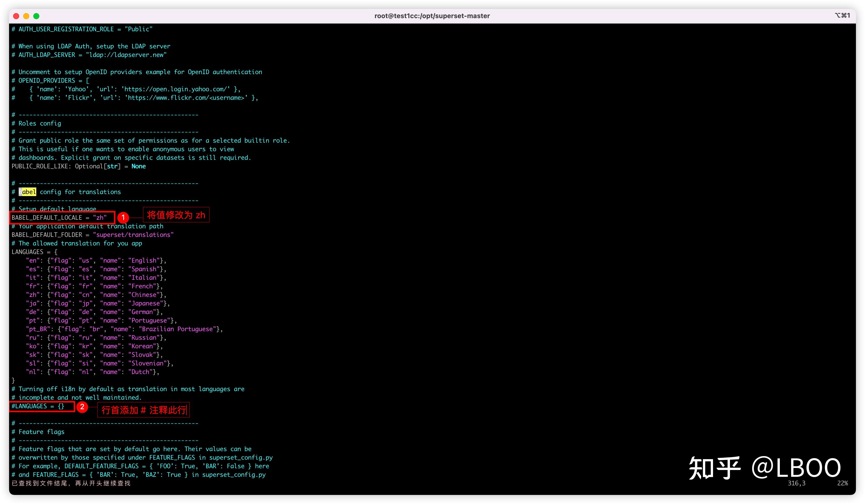Click the red circled number 1 marker
The image size is (865, 504).
[123, 217]
